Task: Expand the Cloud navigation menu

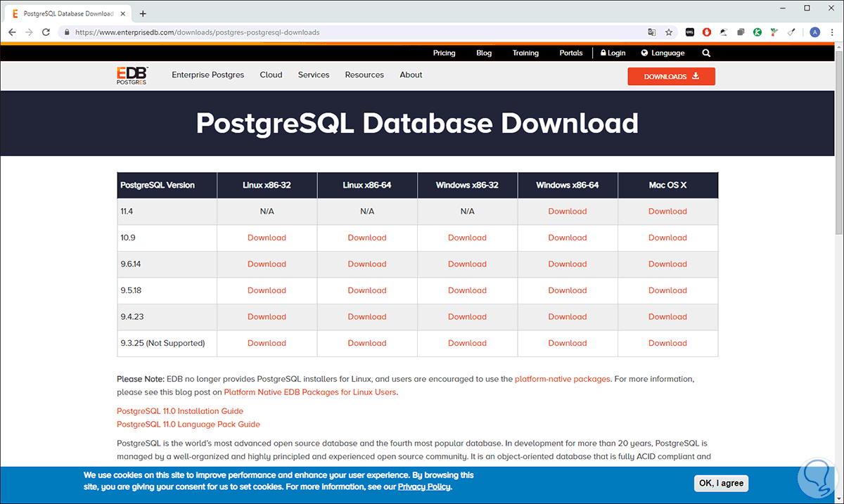Action: coord(271,75)
